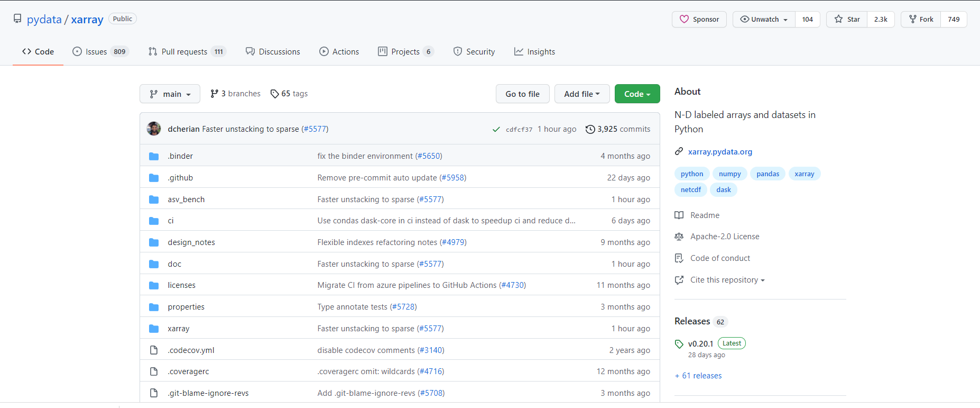Expand Cite this repository menu
The image size is (980, 408).
pos(727,280)
